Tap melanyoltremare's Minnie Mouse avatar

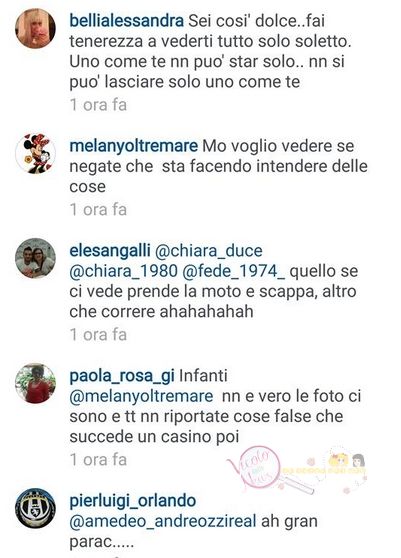click(35, 154)
